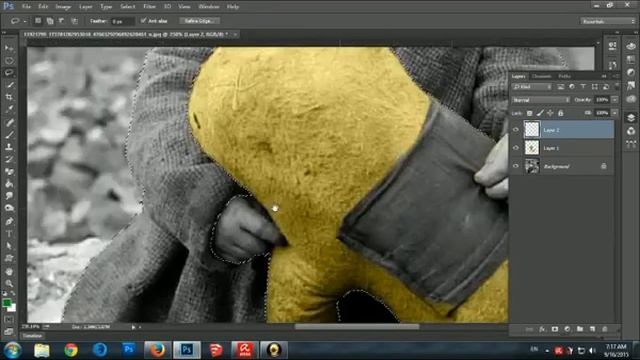This screenshot has height=360, width=640.
Task: Toggle layer filtering switch
Action: click(616, 87)
